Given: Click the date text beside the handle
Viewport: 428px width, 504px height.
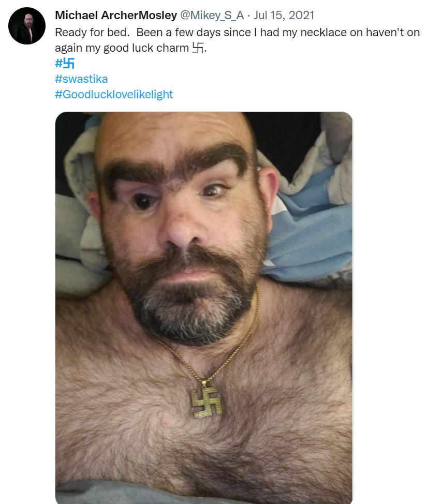Looking at the screenshot, I should pyautogui.click(x=284, y=15).
